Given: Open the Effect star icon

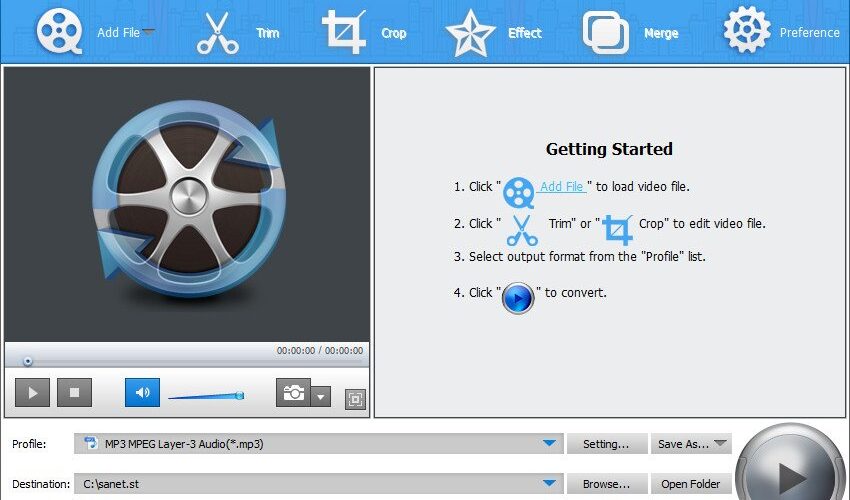Looking at the screenshot, I should 470,33.
